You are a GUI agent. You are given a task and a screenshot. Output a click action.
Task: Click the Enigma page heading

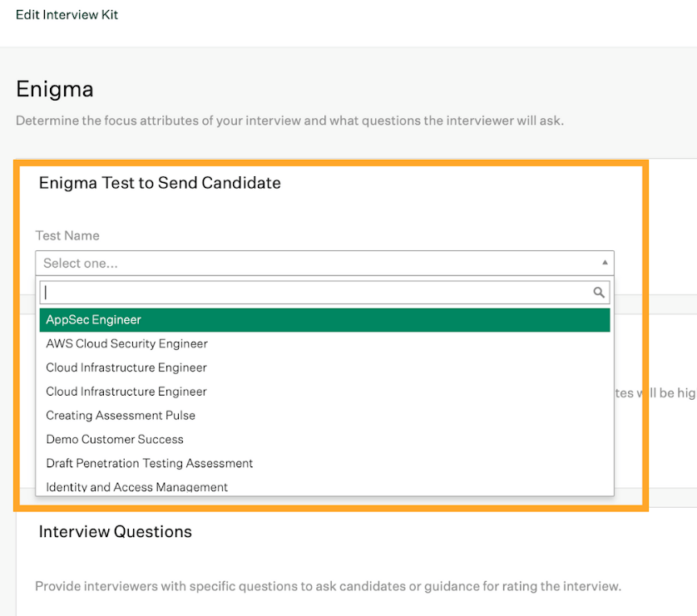[54, 89]
